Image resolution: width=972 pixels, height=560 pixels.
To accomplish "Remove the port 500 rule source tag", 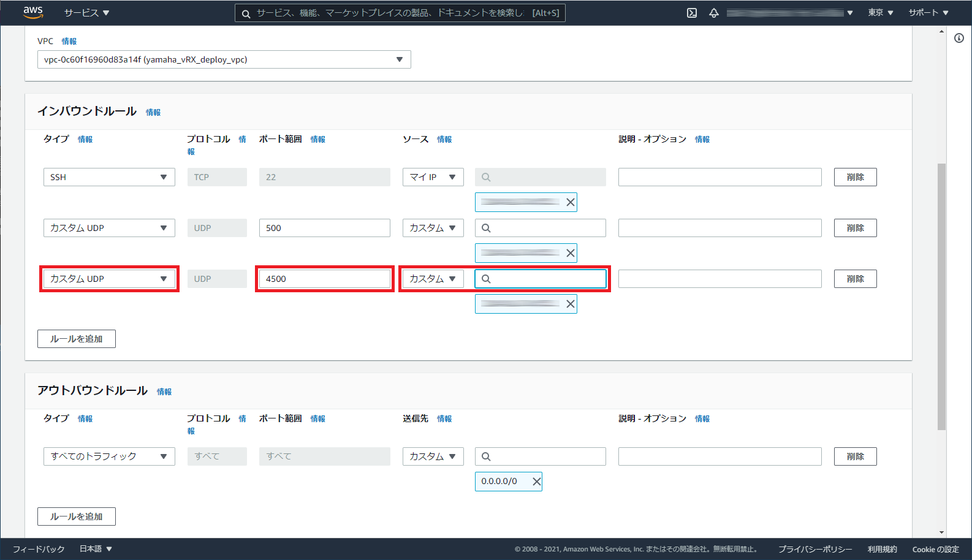I will click(x=570, y=253).
